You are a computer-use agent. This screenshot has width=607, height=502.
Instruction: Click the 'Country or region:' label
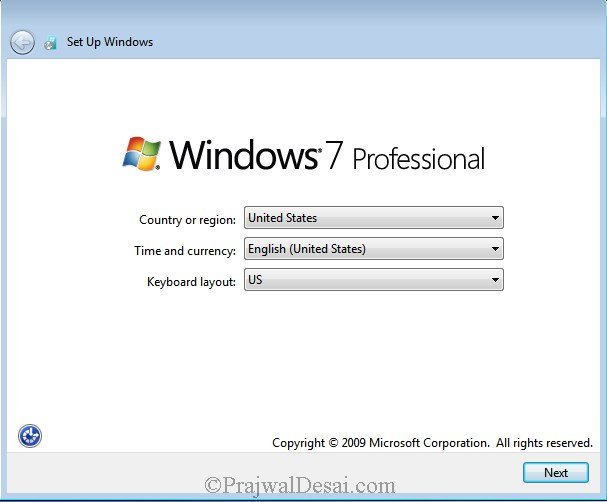[187, 220]
